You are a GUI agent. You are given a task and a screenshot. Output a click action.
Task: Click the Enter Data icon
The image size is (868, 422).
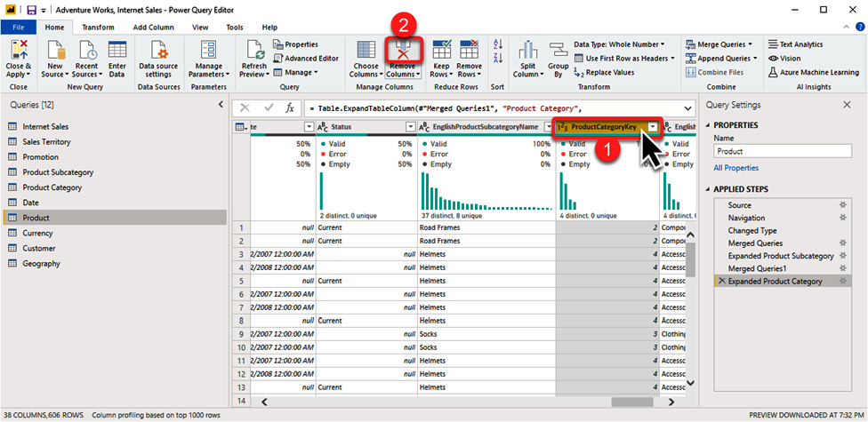click(x=117, y=51)
